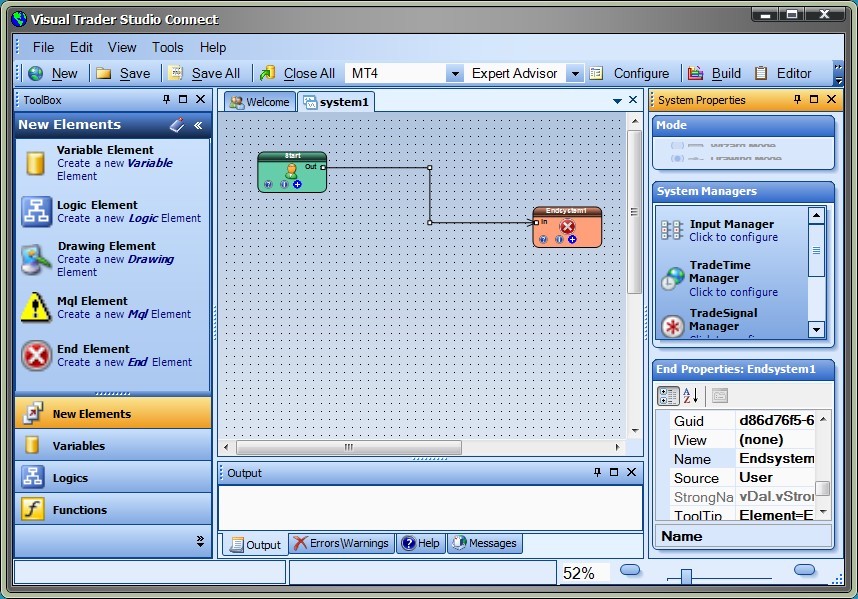Open the View menu
Viewport: 858px width, 599px height.
coord(121,48)
